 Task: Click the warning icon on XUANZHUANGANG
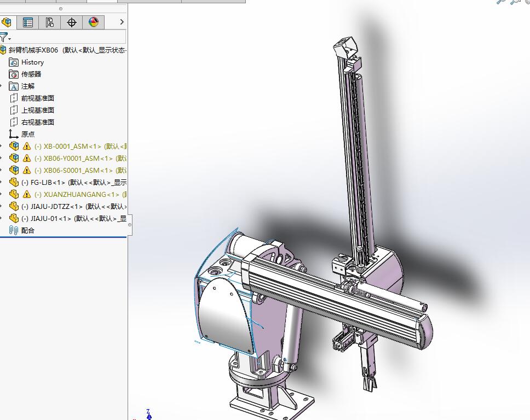(x=26, y=195)
